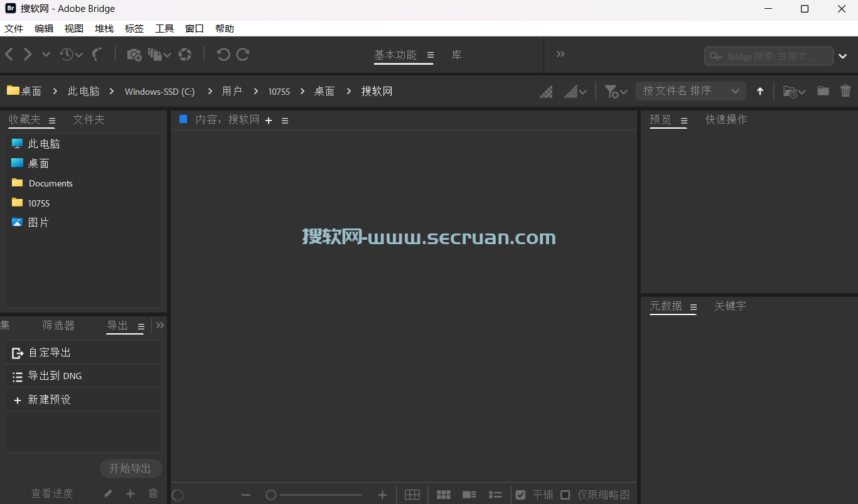This screenshot has width=858, height=504.
Task: Open in Camera Raw aperture icon
Action: pyautogui.click(x=185, y=55)
